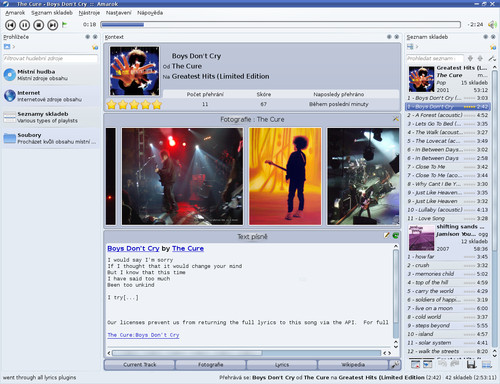This screenshot has width=500, height=384.
Task: Click the Seznam skladeb breadcrumb home icon
Action: tap(410, 47)
